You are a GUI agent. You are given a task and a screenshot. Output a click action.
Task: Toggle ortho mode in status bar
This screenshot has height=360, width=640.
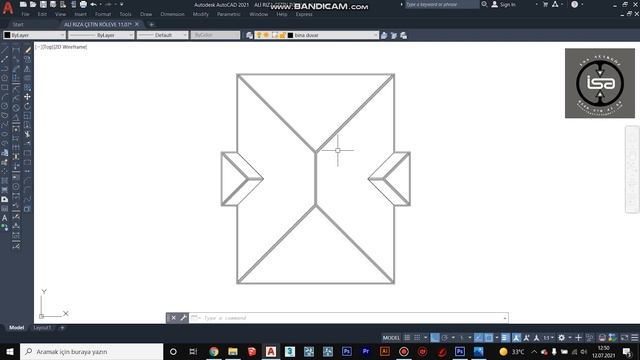pos(435,338)
